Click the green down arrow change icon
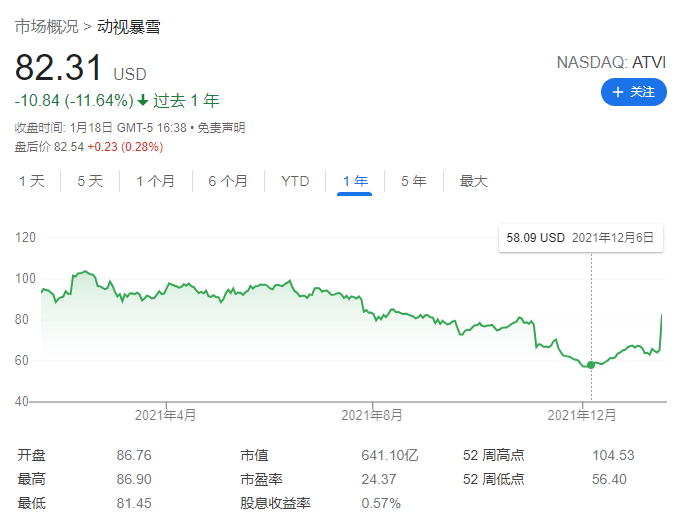The image size is (686, 526). pyautogui.click(x=143, y=101)
